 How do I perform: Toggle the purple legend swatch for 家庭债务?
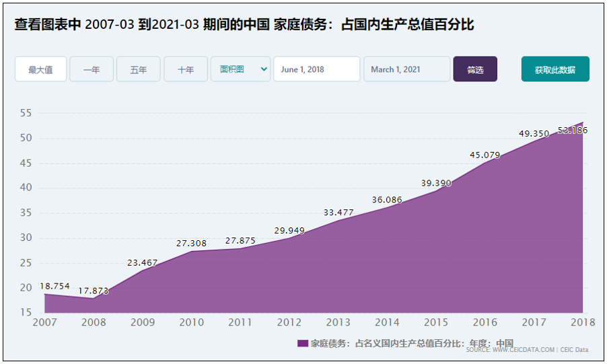point(303,343)
